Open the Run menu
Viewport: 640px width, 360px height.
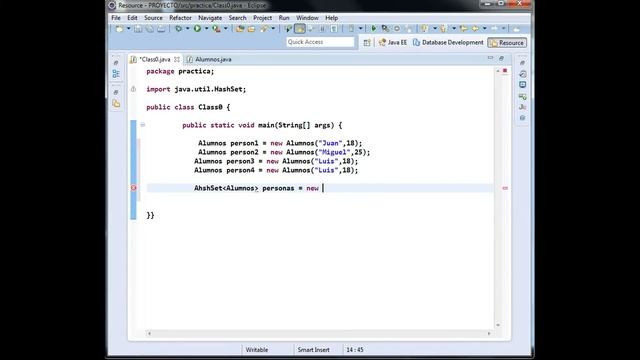coord(284,18)
